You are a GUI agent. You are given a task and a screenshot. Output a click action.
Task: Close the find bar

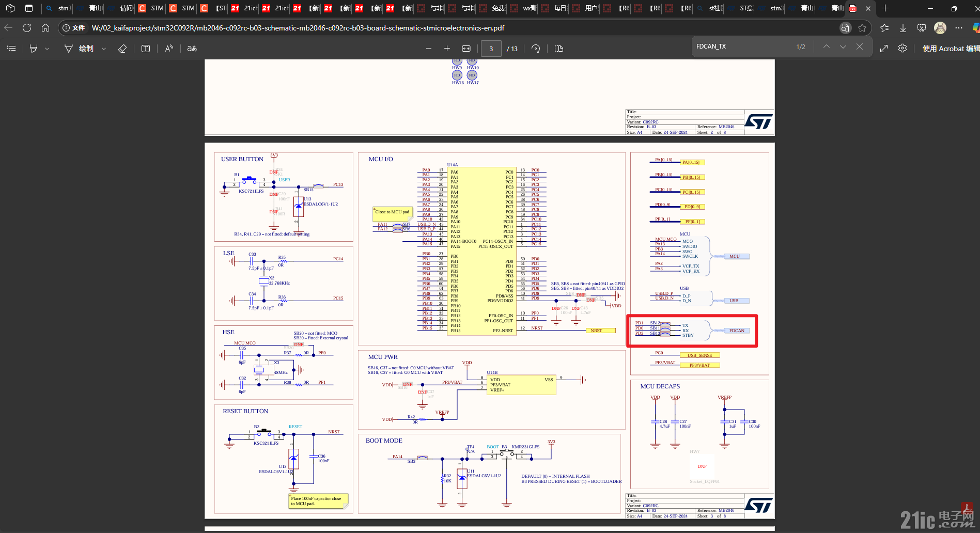(x=860, y=46)
